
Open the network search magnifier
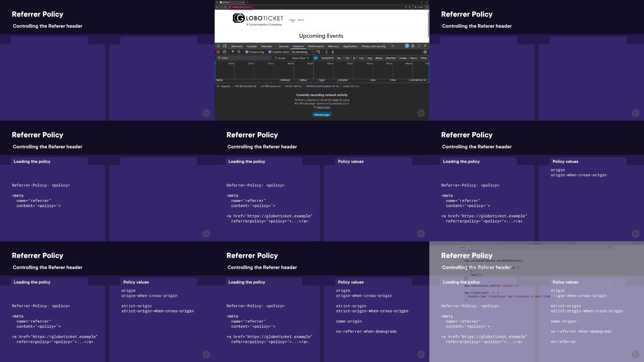tap(239, 52)
